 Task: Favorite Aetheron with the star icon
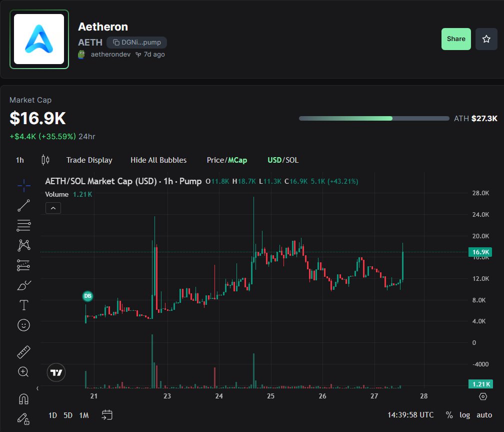click(486, 39)
